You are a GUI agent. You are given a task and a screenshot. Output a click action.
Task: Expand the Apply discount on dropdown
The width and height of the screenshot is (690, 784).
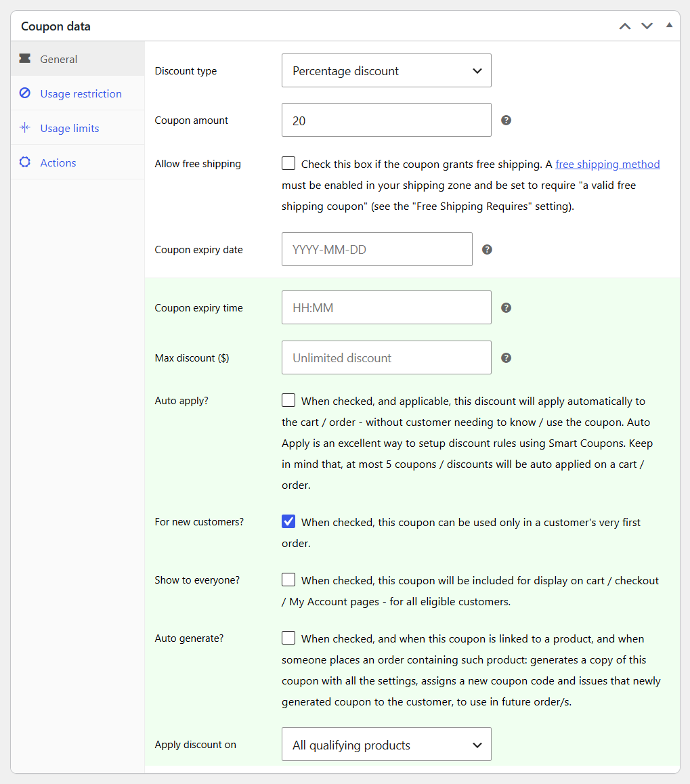point(387,744)
